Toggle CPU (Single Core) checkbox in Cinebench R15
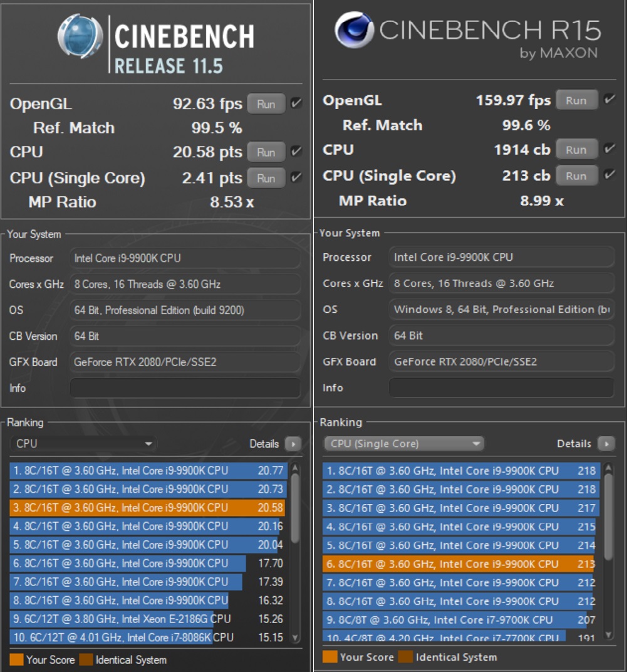The image size is (629, 672). [609, 176]
